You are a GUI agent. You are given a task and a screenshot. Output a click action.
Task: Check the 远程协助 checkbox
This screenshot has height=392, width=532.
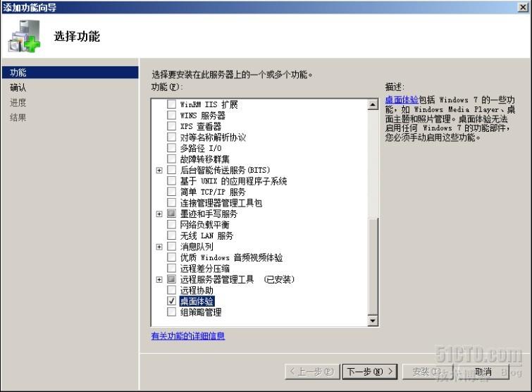tap(172, 290)
